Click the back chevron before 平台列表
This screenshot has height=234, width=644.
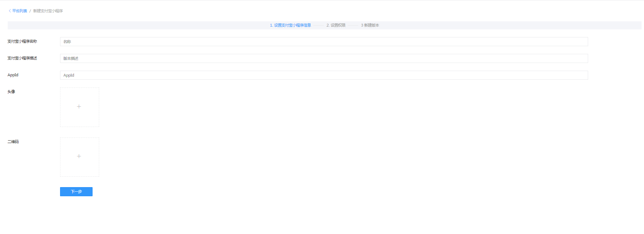(x=10, y=11)
